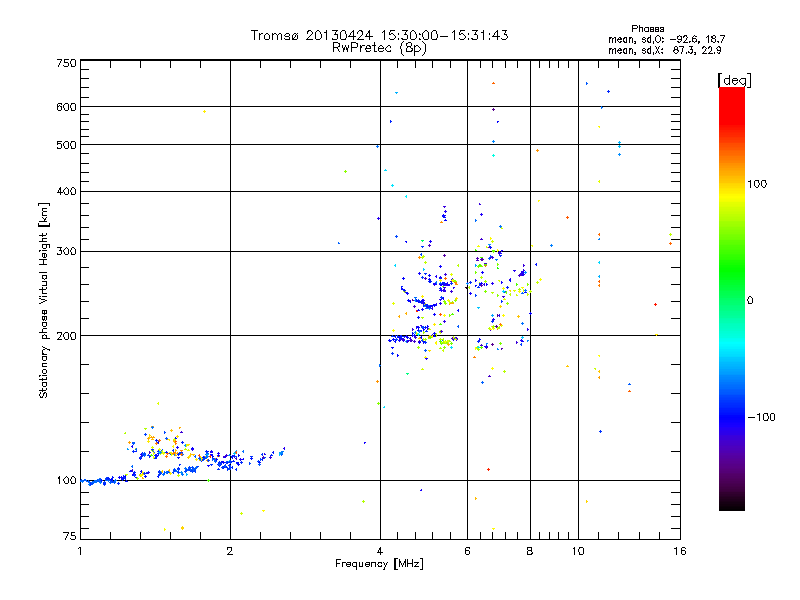Screen dimensions: 800x600
Task: Click the colorbar "-100" tick label
Action: pos(762,417)
